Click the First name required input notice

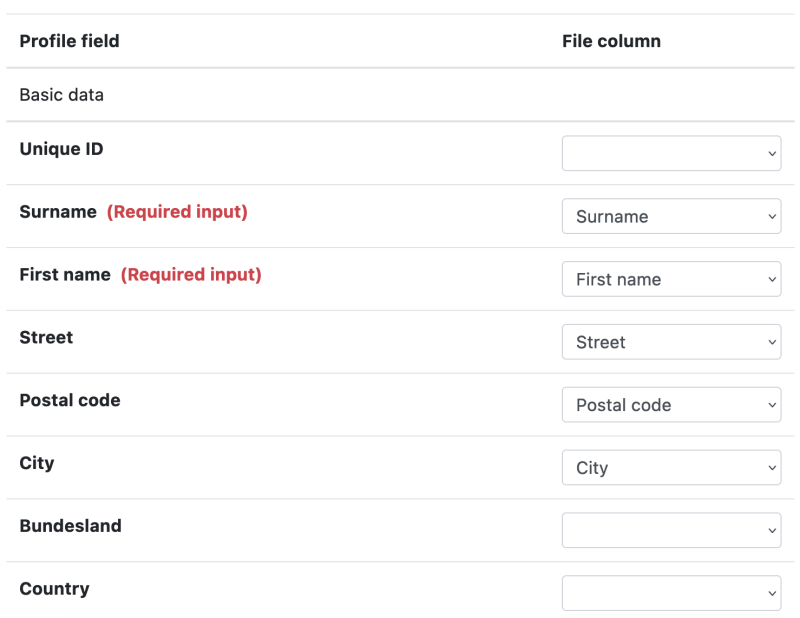click(x=191, y=274)
